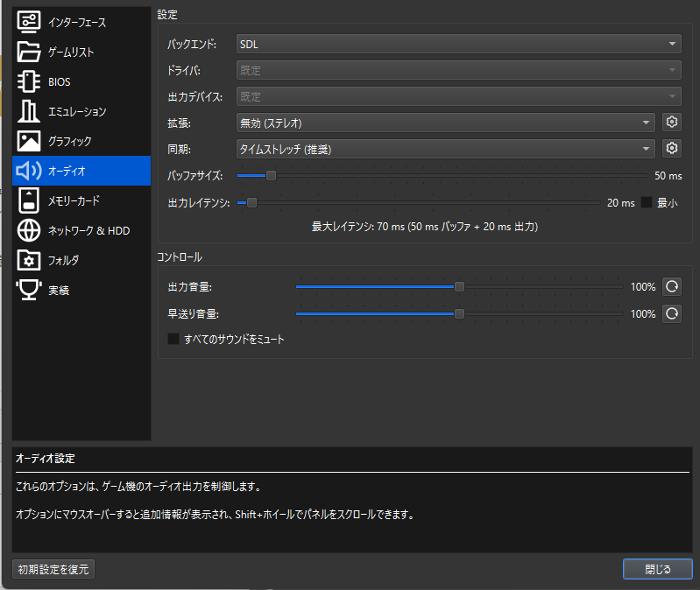This screenshot has height=590, width=700.
Task: Reset 早送り音量 using its reset icon
Action: pos(672,313)
